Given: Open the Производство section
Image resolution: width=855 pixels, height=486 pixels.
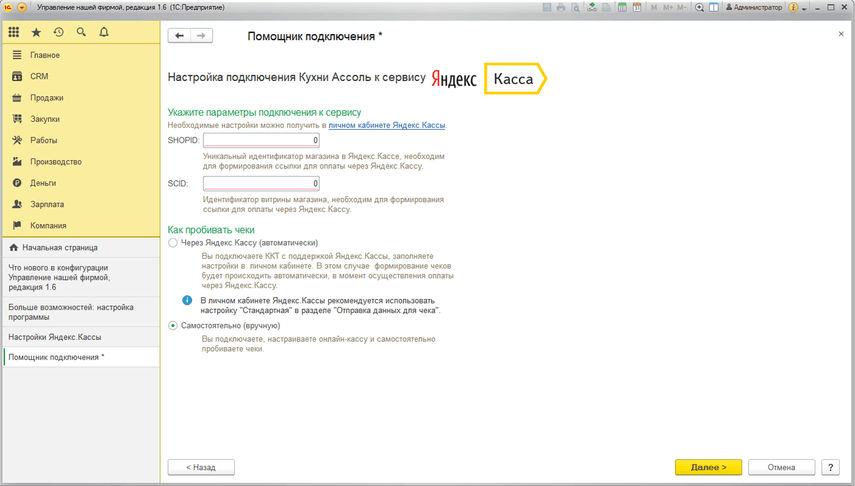Looking at the screenshot, I should (x=81, y=161).
